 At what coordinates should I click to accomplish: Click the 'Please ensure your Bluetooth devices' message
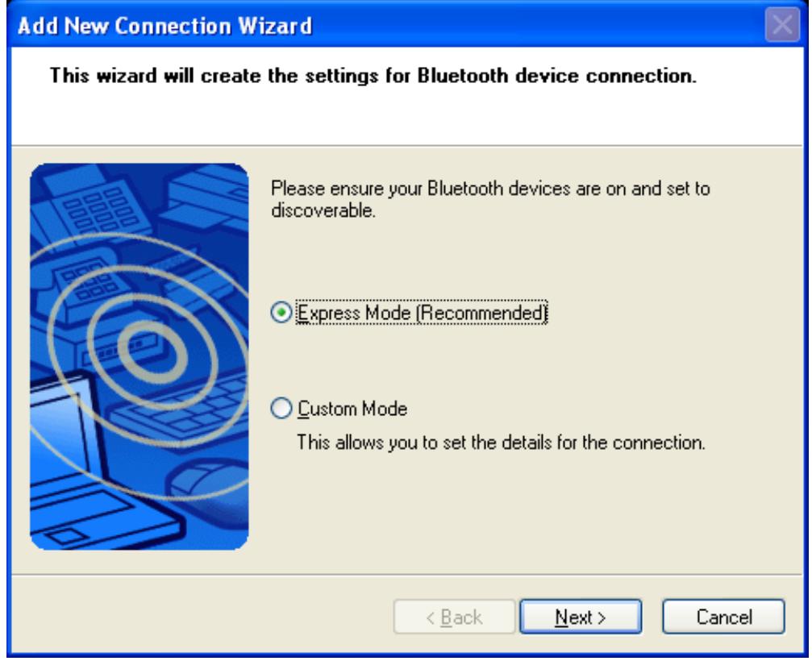click(490, 199)
